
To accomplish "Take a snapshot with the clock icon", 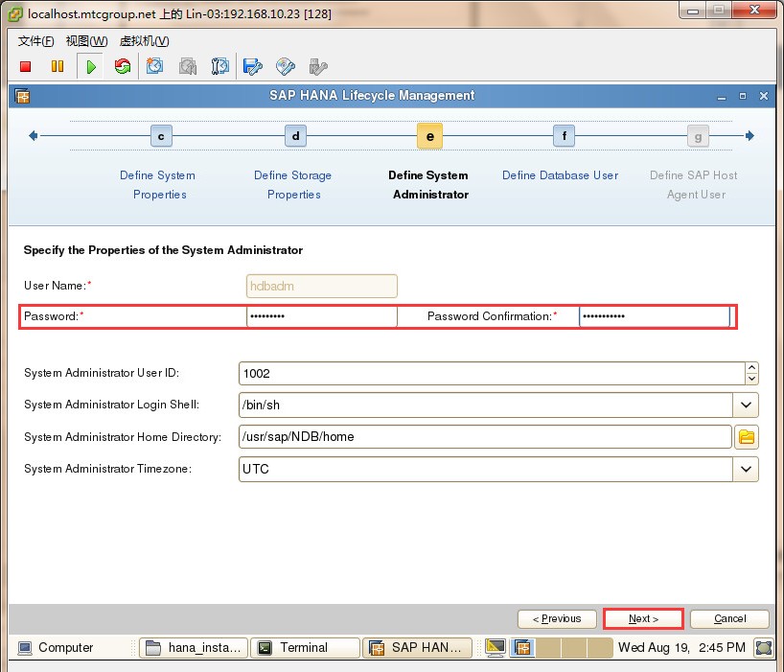I will click(x=154, y=66).
